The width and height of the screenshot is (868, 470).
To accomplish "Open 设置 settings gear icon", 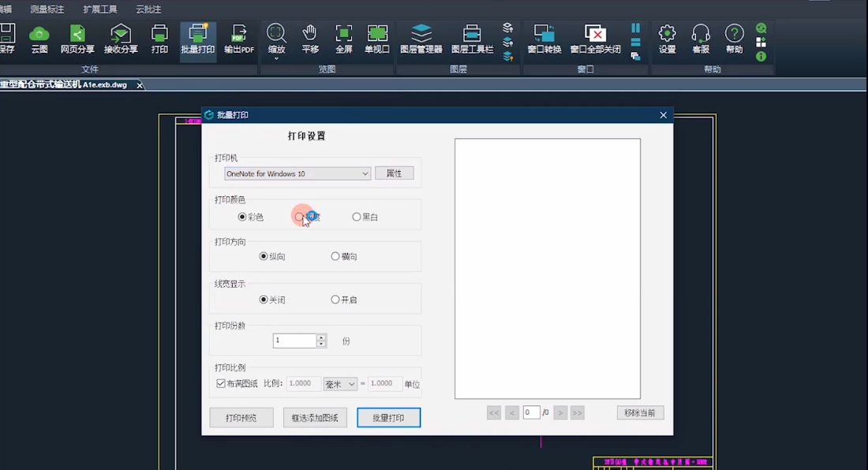I will [x=668, y=33].
